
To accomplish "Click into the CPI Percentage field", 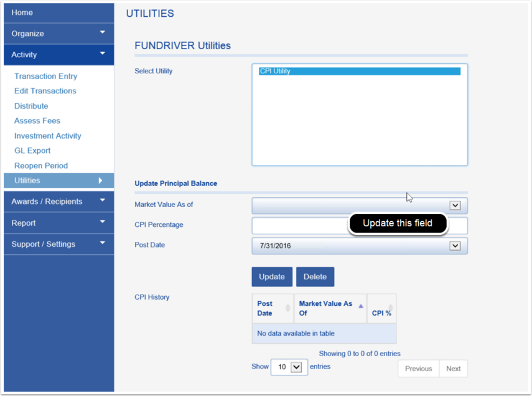I will click(x=360, y=226).
